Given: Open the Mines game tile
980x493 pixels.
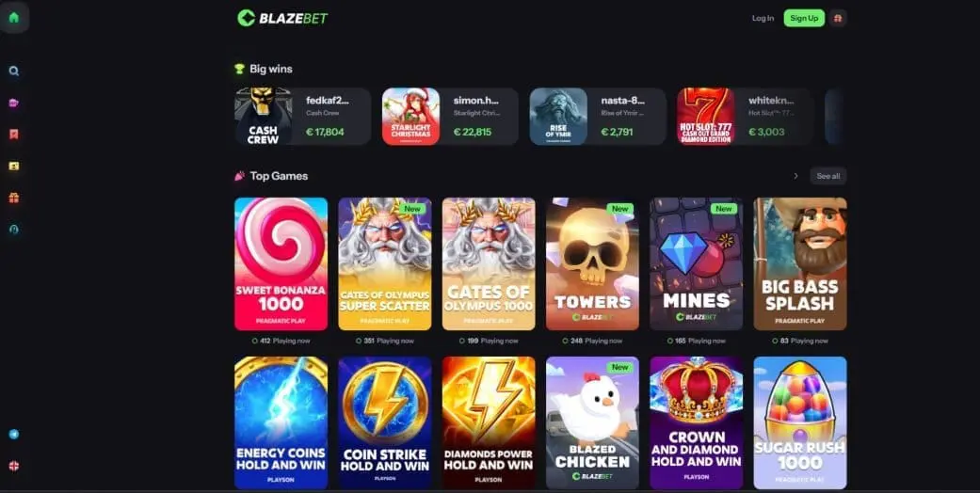Looking at the screenshot, I should [x=696, y=263].
